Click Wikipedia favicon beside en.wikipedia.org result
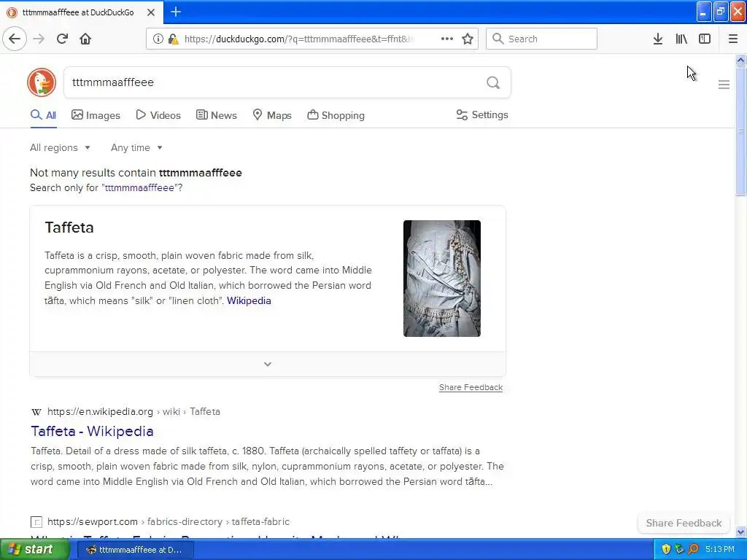The image size is (747, 560). pyautogui.click(x=36, y=412)
